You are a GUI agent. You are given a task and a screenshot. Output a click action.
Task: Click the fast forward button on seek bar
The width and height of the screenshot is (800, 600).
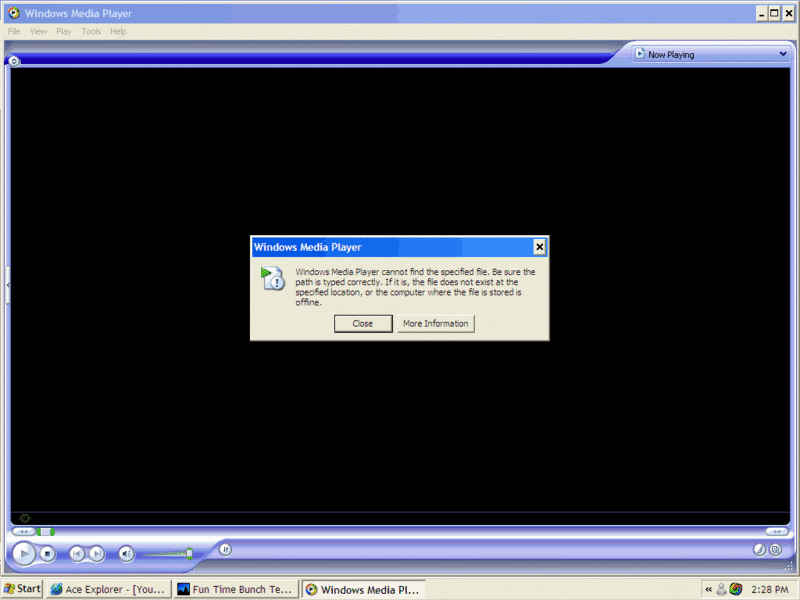(x=776, y=531)
